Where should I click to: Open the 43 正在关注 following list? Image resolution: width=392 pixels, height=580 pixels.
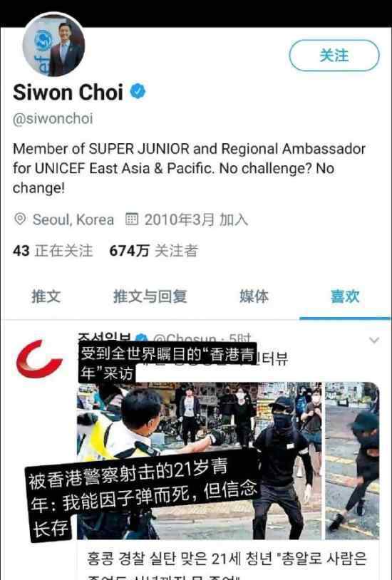[x=53, y=251]
